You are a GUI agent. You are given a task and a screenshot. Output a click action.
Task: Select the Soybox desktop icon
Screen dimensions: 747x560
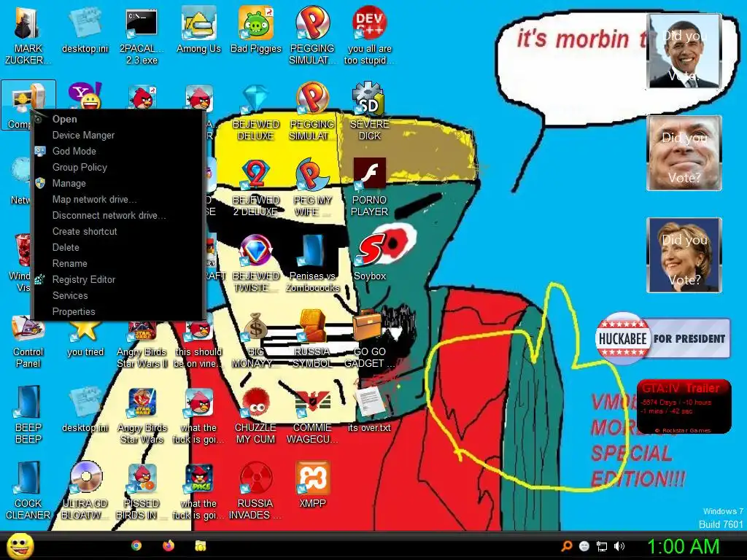point(370,257)
